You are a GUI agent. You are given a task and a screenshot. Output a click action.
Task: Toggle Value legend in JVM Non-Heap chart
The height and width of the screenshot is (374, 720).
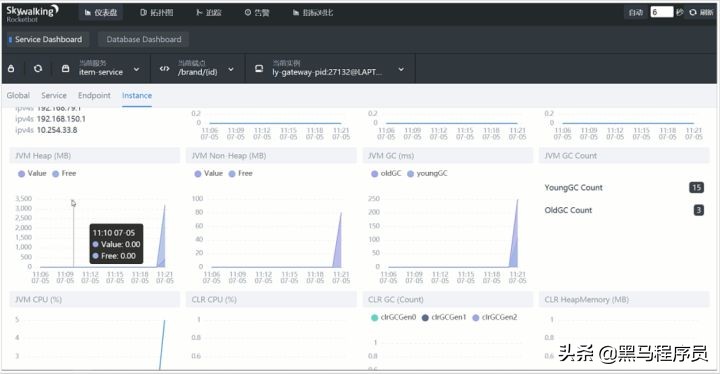[208, 174]
